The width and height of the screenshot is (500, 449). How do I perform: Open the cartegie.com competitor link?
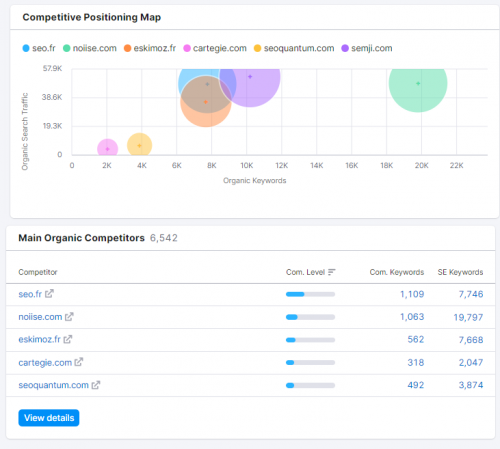45,362
